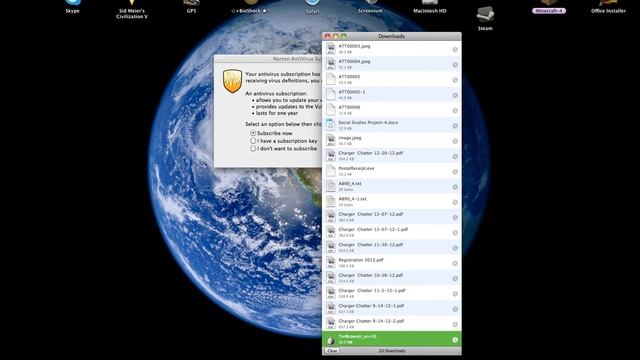Viewport: 640px width, 360px height.
Task: Click the Charger Chatter 11-30-12.pdf name
Action: (371, 244)
